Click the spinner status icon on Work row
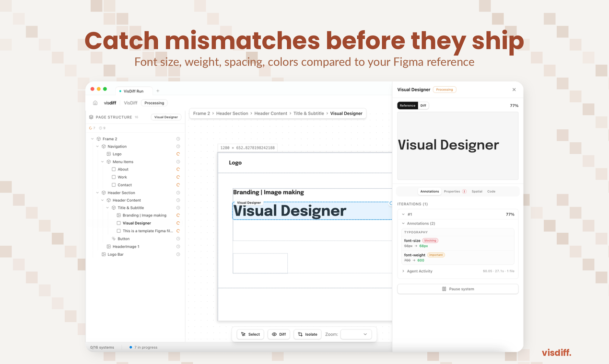This screenshot has width=609, height=364. tap(178, 177)
